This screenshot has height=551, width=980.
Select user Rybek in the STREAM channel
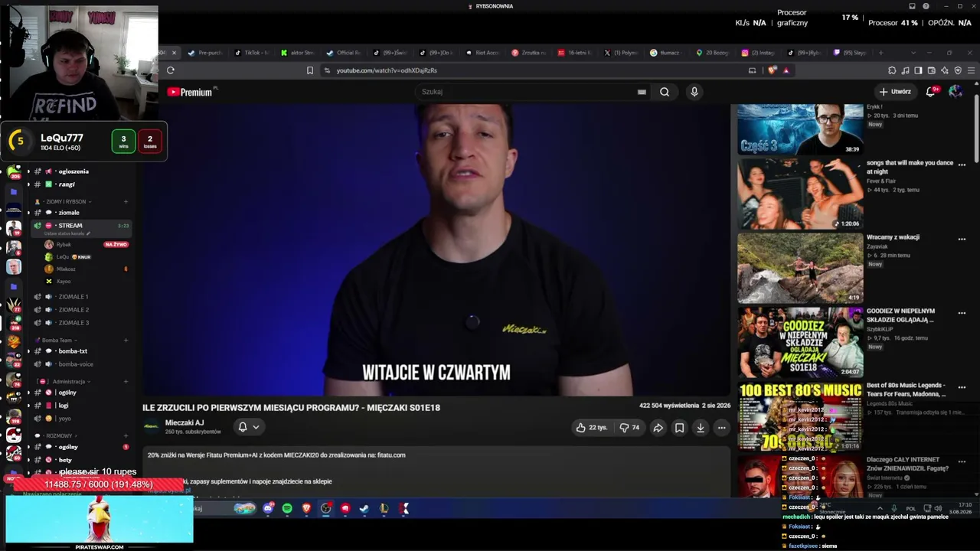64,245
